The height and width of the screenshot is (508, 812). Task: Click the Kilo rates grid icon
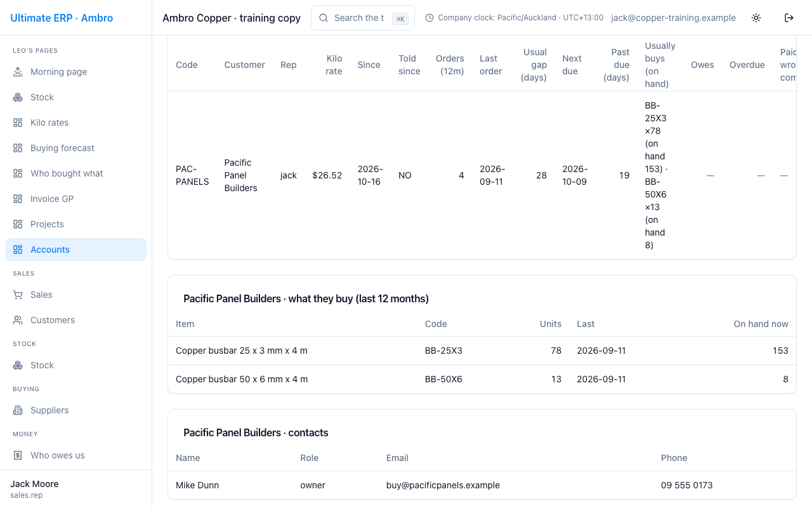(x=18, y=123)
